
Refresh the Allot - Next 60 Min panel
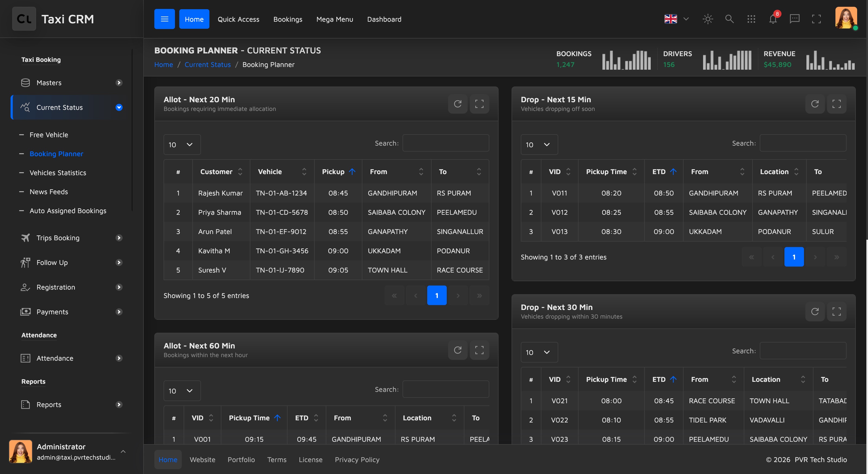tap(458, 350)
